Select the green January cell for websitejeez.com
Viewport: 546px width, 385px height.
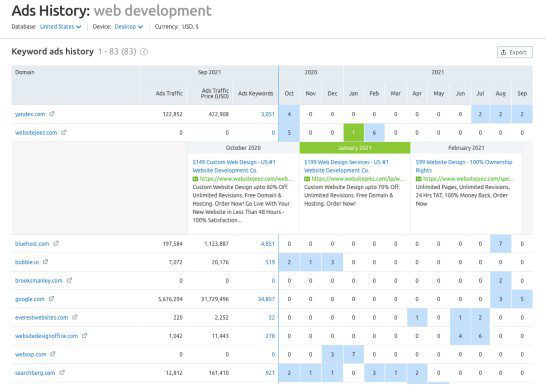tap(353, 132)
